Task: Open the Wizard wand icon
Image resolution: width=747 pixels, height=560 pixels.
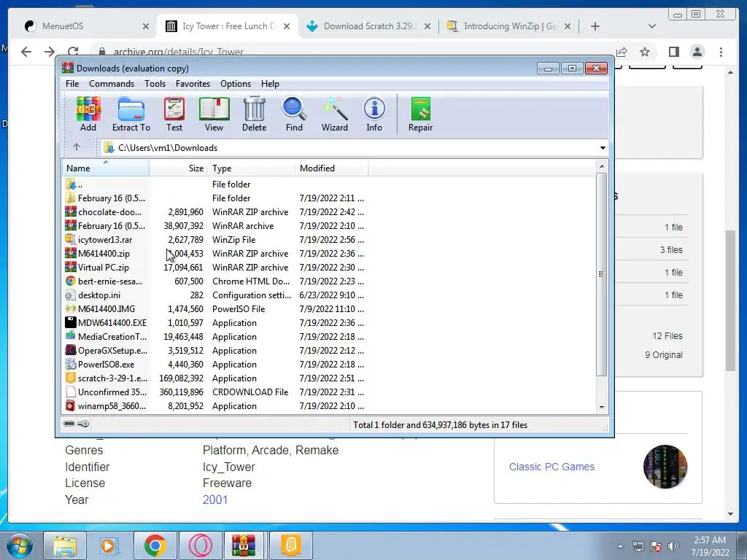Action: (334, 114)
